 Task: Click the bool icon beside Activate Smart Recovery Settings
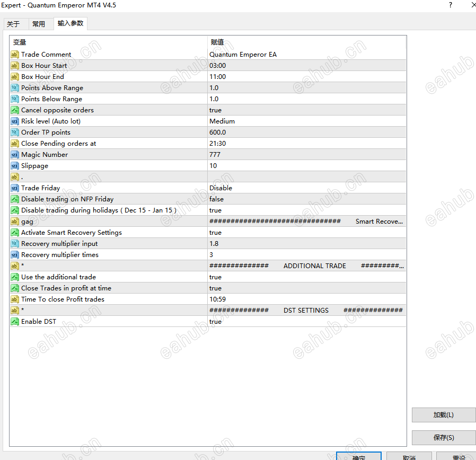[x=14, y=233]
